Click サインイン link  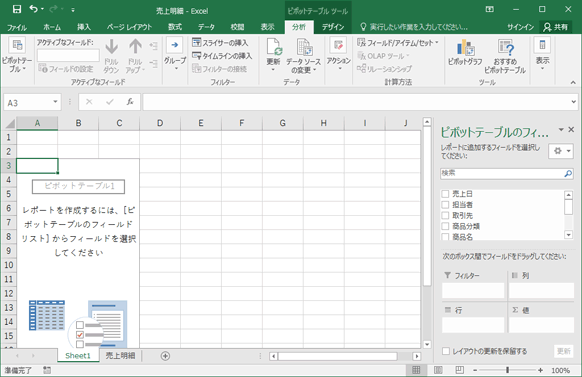click(520, 27)
